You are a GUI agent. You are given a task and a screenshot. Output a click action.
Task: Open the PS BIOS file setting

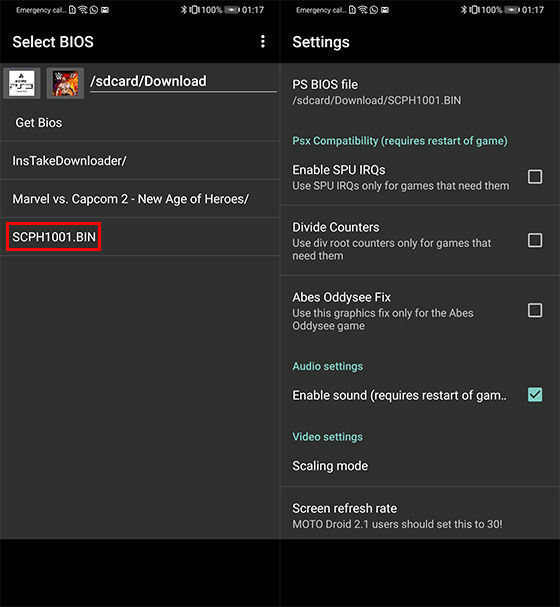(420, 92)
